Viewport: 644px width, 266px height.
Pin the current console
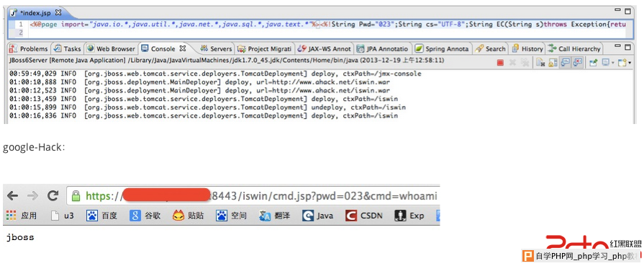tap(594, 62)
